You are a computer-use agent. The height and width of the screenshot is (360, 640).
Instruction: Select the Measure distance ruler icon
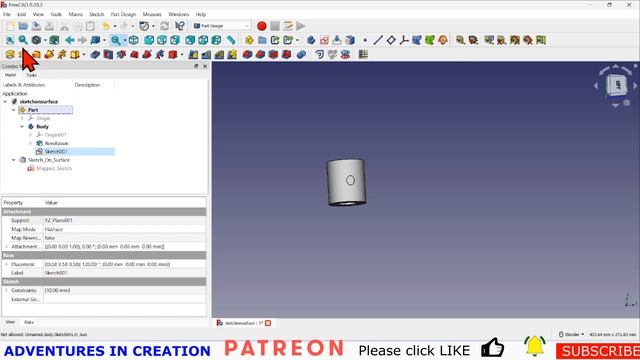pos(231,40)
